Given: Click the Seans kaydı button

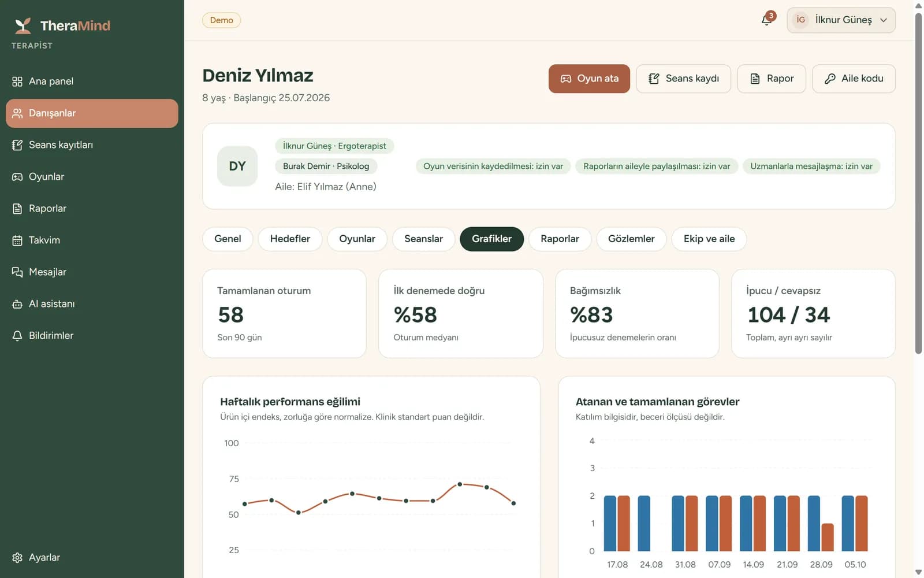Looking at the screenshot, I should (683, 79).
